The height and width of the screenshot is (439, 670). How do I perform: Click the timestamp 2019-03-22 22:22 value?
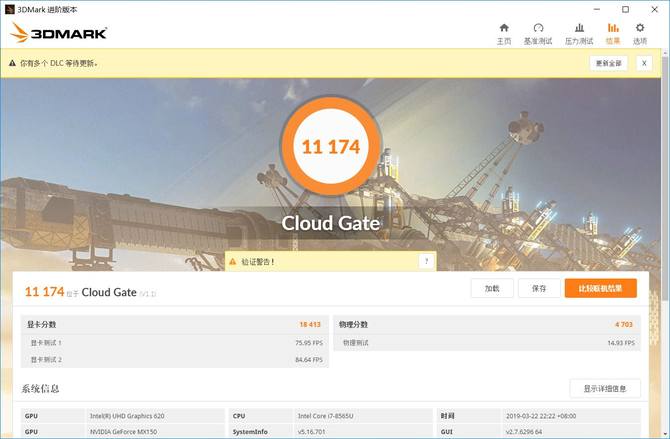pyautogui.click(x=541, y=416)
